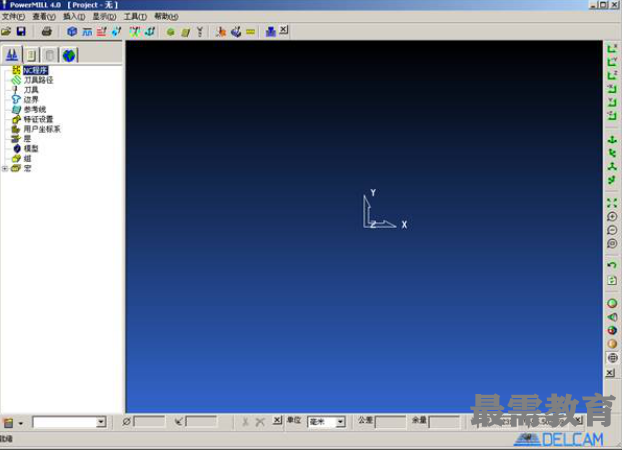This screenshot has width=622, height=450.
Task: Open the 工具(T) menu
Action: (x=135, y=17)
